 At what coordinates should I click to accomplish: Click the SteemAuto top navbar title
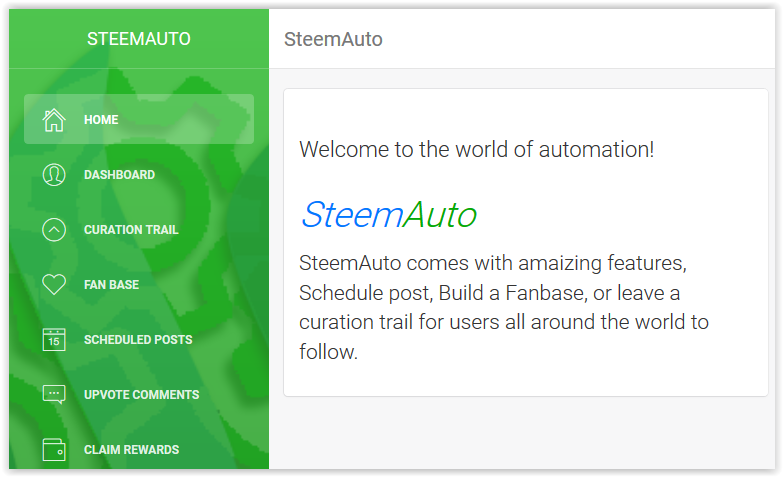click(x=333, y=39)
